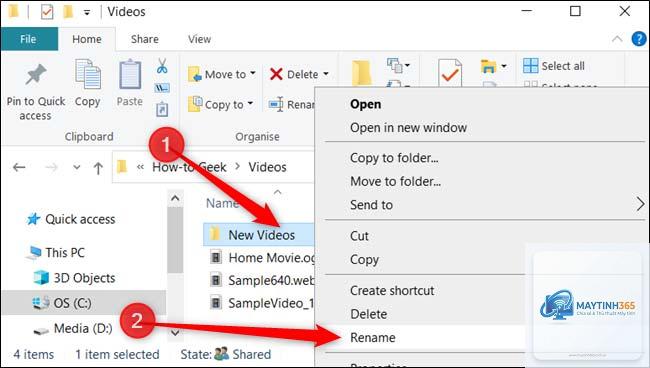
Task: Click Pin to Quick access icon
Action: 36,75
